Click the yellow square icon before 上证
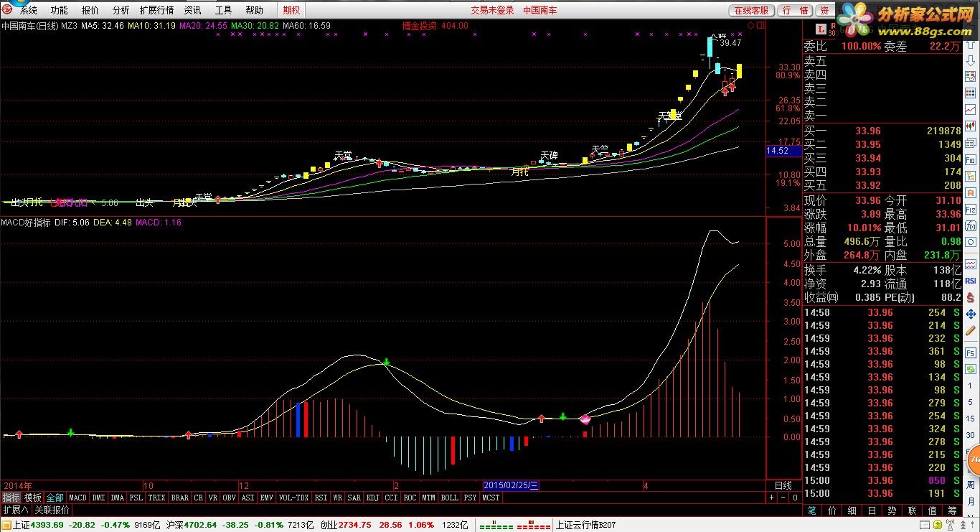The width and height of the screenshot is (980, 532). click(x=6, y=525)
